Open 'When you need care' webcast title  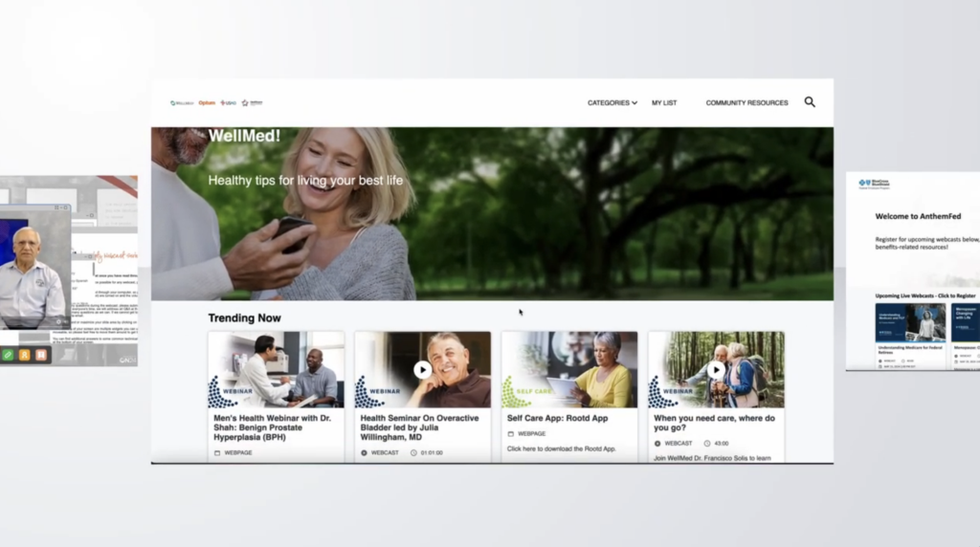pyautogui.click(x=714, y=423)
